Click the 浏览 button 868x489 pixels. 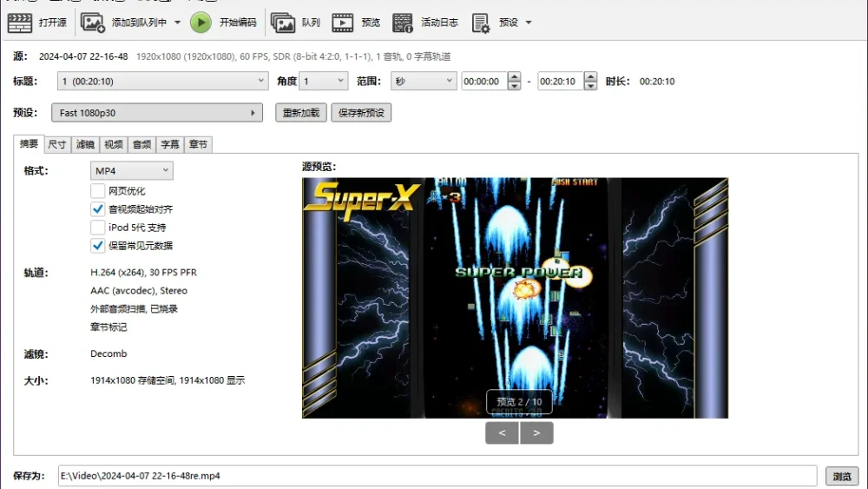click(842, 476)
